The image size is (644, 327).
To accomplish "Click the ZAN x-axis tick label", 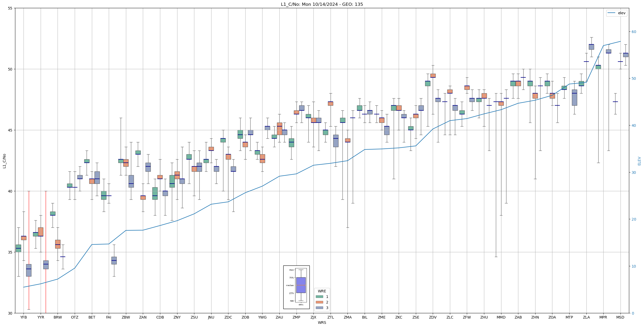I will pyautogui.click(x=143, y=317).
